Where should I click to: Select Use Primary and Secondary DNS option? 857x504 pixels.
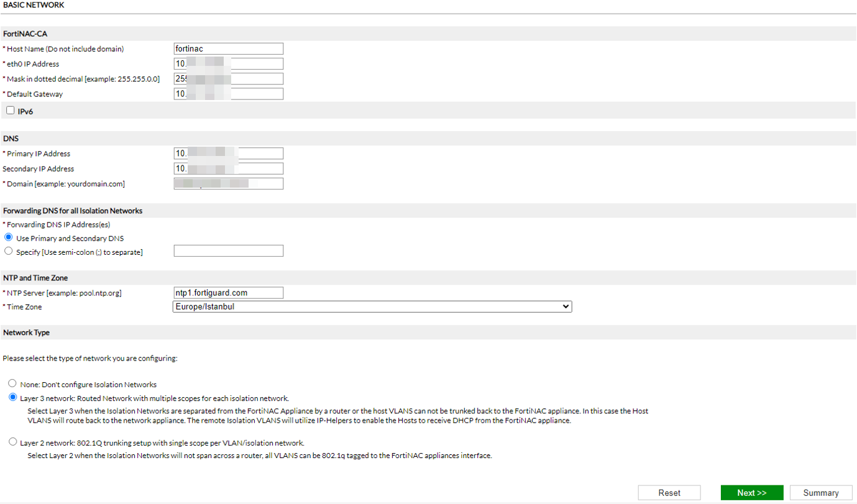coord(9,237)
